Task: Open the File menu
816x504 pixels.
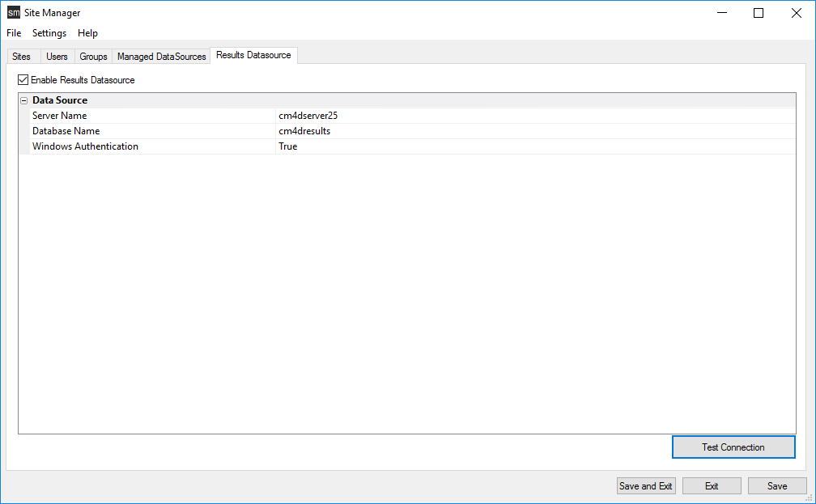Action: coord(14,33)
